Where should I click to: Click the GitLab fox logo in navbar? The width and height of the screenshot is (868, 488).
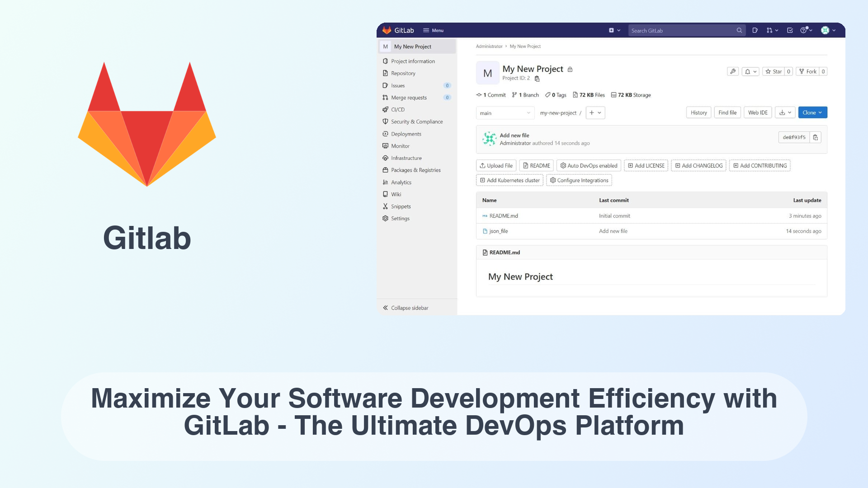pos(387,30)
